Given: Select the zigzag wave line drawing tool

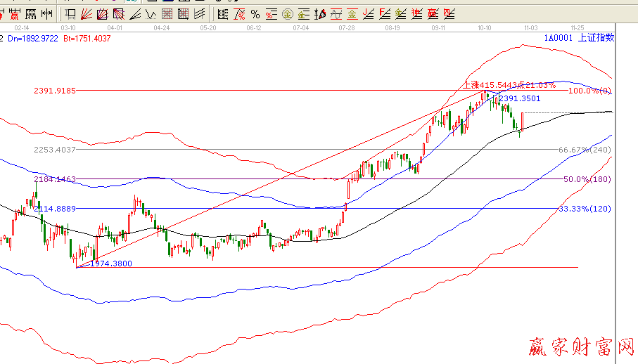Looking at the screenshot, I should pyautogui.click(x=151, y=13).
